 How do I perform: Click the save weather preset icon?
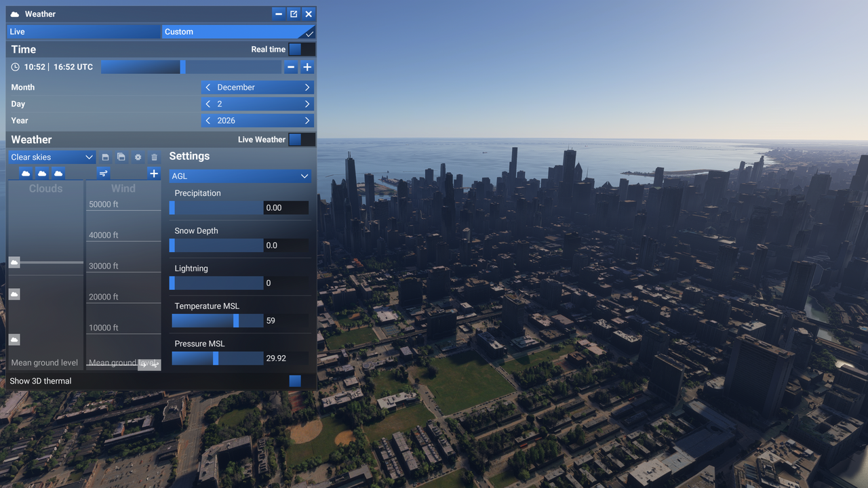105,157
